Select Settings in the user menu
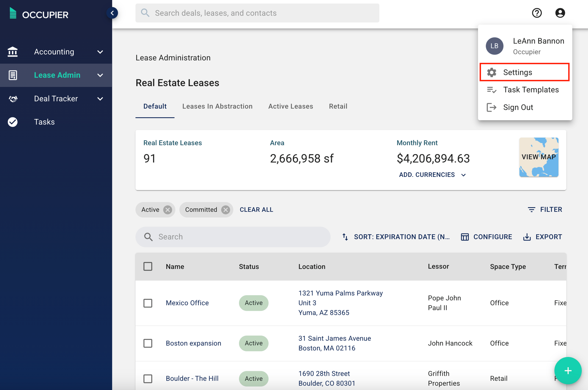 tap(524, 72)
